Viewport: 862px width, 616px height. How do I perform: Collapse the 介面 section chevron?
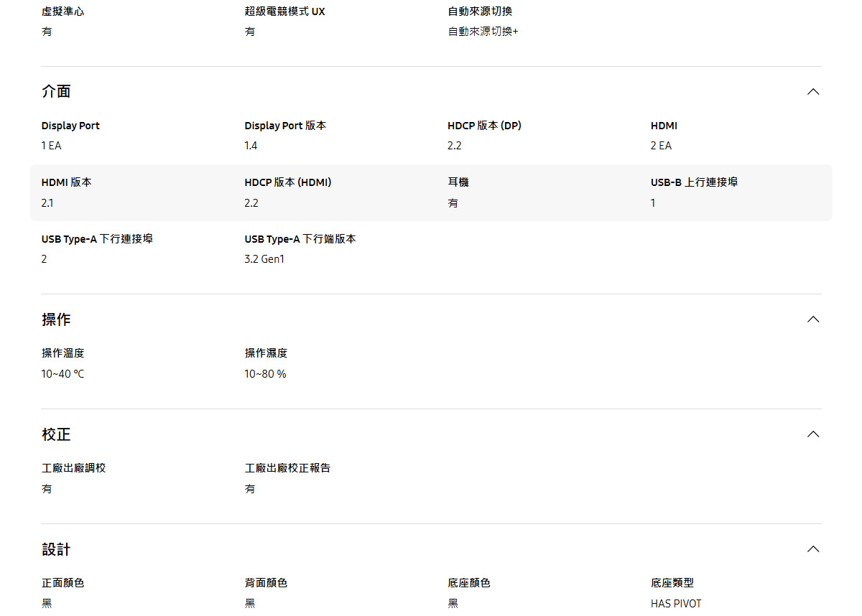click(812, 91)
